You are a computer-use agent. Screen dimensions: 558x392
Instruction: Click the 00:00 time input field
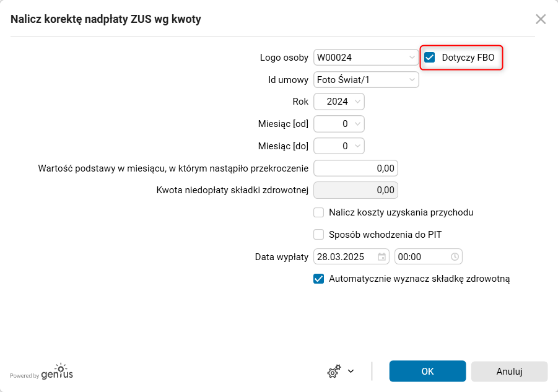[x=422, y=256]
